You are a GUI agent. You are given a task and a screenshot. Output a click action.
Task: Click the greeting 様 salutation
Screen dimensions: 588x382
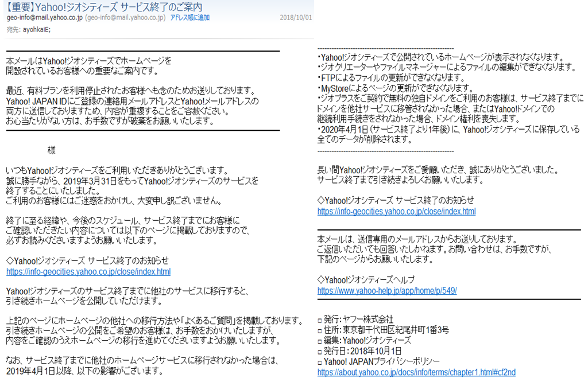52,150
